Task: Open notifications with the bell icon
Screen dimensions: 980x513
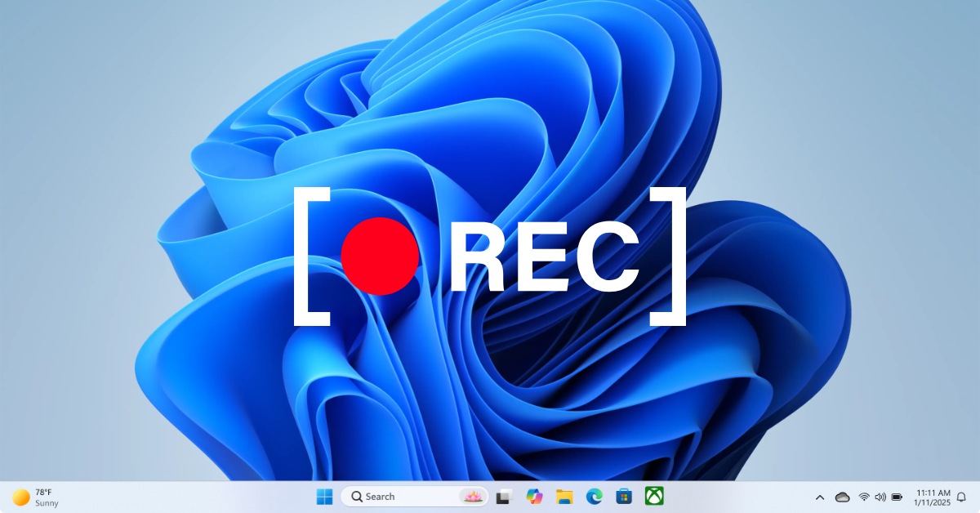Action: tap(961, 497)
